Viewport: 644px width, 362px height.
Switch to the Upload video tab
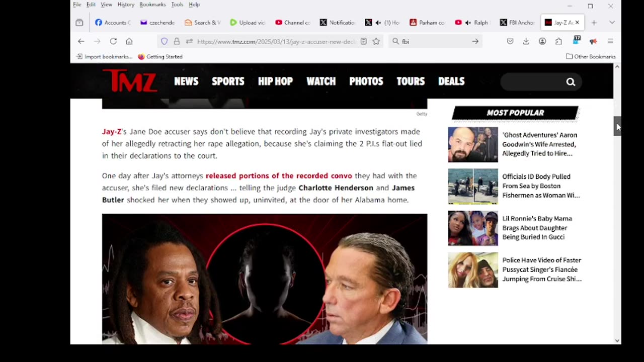coord(247,23)
